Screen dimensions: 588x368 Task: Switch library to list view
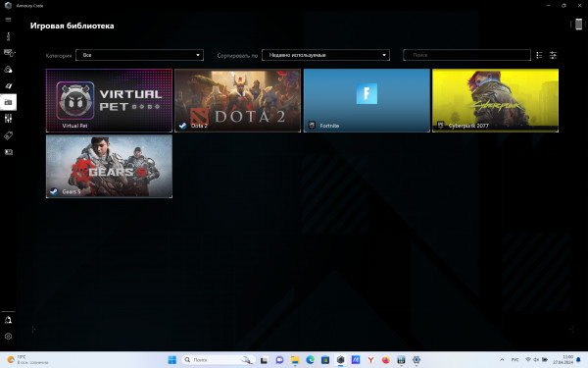(x=539, y=55)
